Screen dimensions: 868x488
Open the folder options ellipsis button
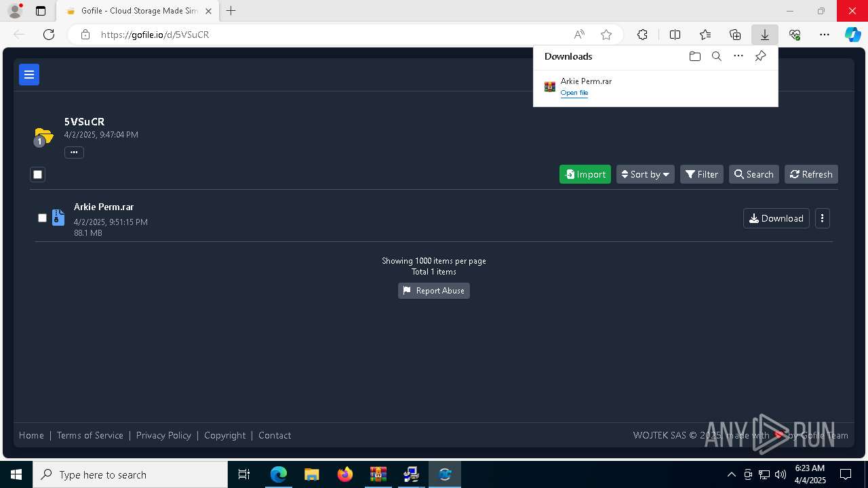[74, 152]
